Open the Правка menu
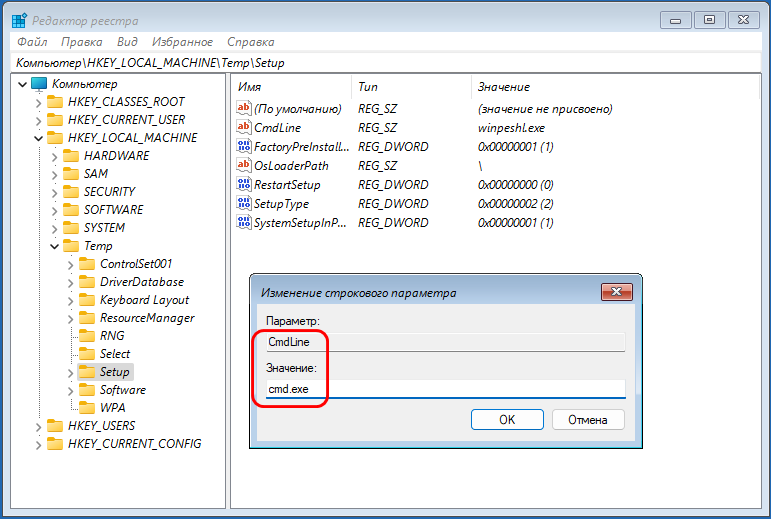 click(82, 42)
